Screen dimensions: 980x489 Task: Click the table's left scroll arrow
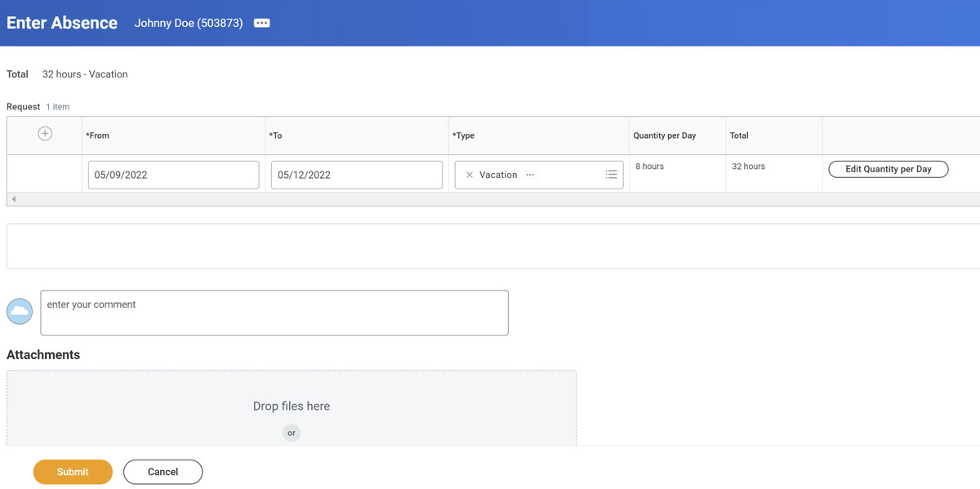point(14,199)
